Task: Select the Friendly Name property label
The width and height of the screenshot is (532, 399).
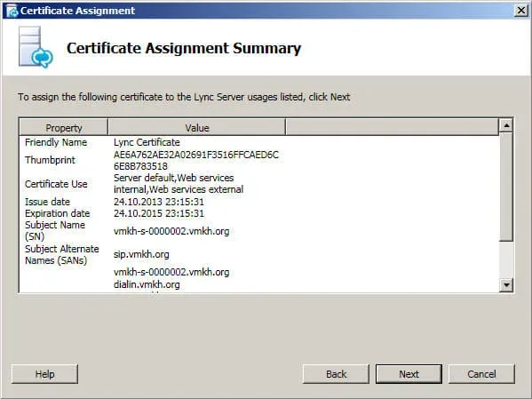Action: (56, 142)
